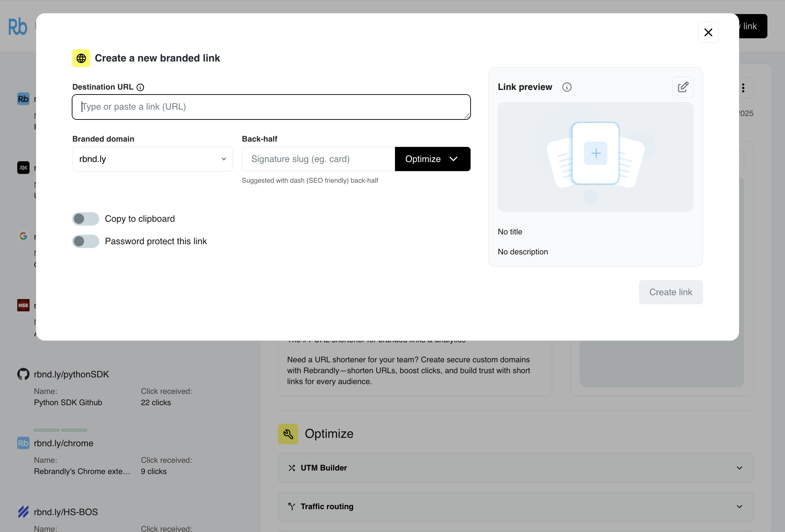Open the three-dot options menu
Viewport: 785px width, 532px height.
tap(743, 87)
